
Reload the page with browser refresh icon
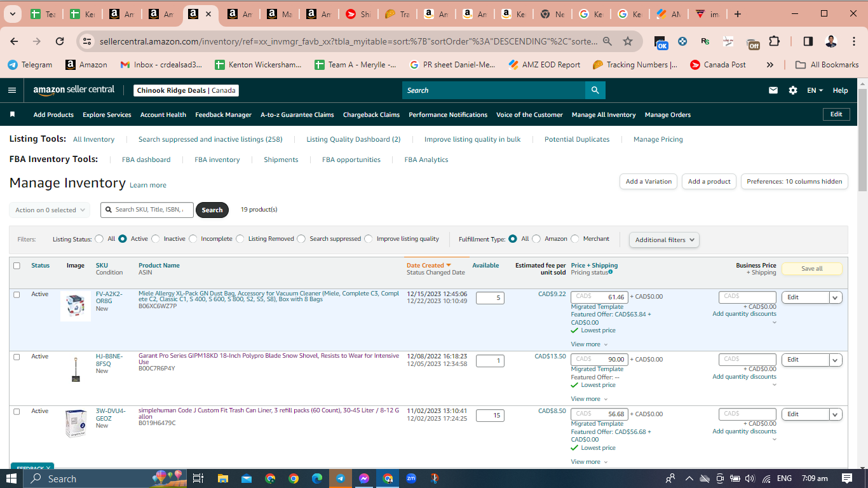point(60,41)
